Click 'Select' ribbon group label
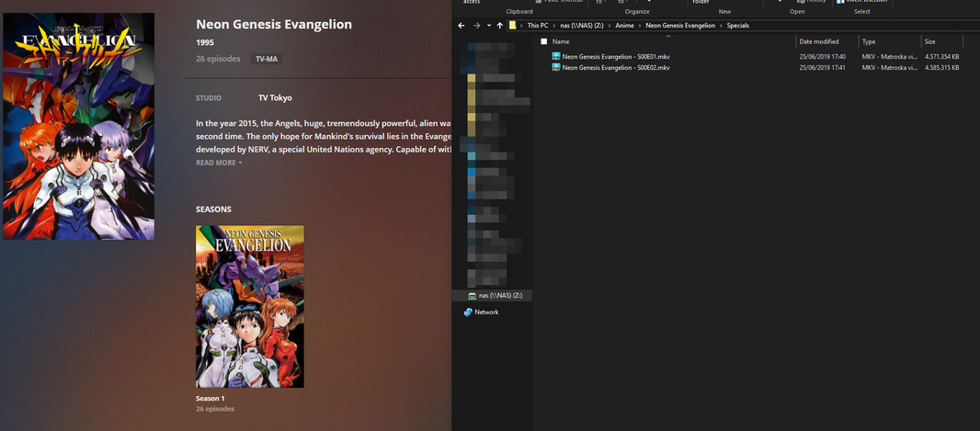The width and height of the screenshot is (980, 431). click(x=862, y=11)
